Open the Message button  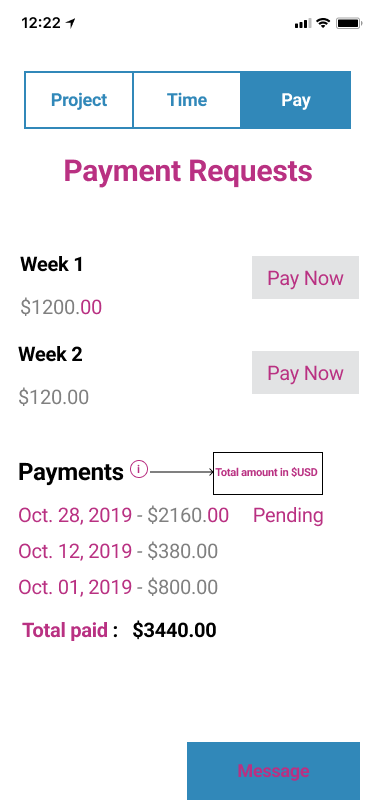273,771
